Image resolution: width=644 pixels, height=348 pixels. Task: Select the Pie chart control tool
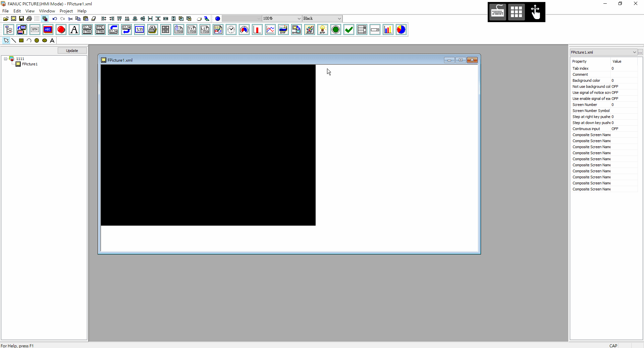pos(401,30)
